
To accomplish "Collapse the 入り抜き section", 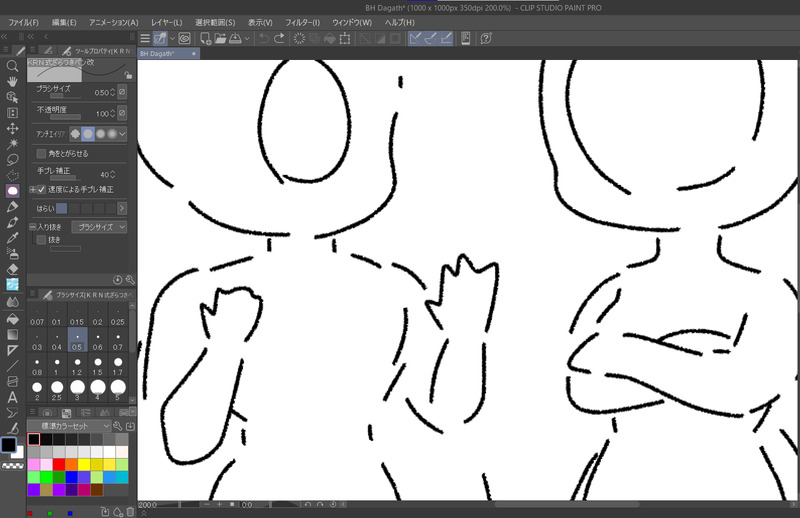I will tap(33, 227).
